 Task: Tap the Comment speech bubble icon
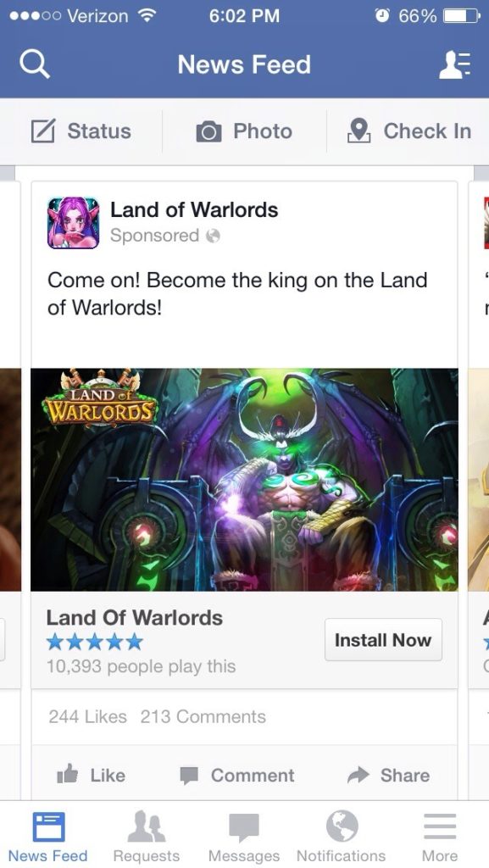189,776
